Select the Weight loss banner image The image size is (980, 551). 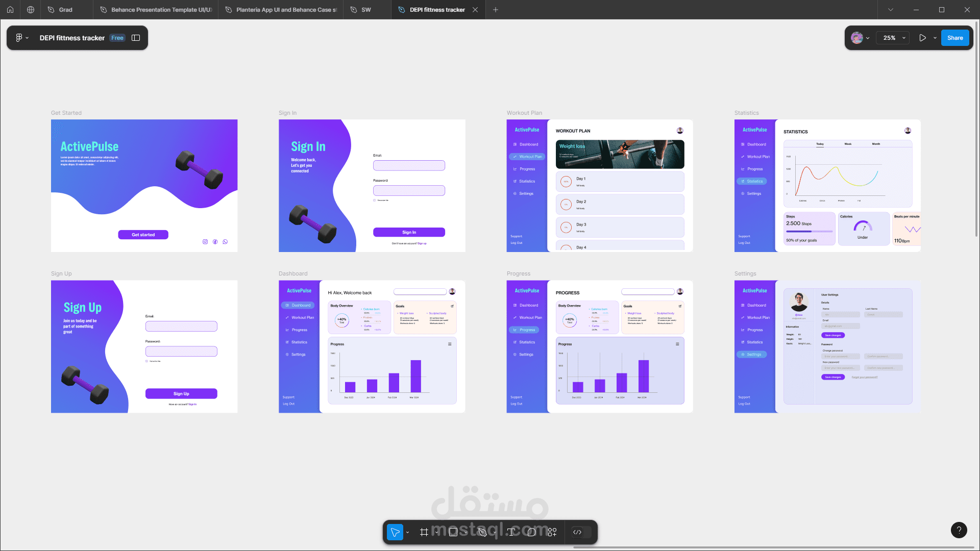[x=620, y=154]
